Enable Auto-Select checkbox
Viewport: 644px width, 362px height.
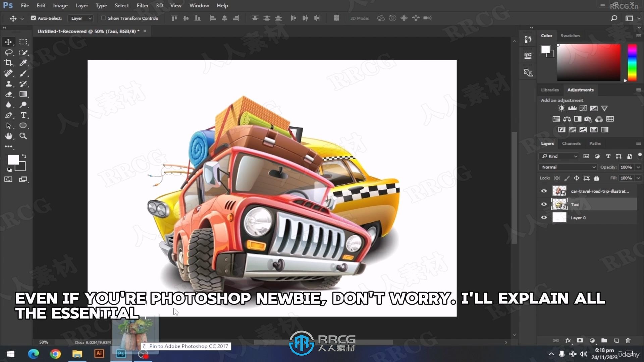(x=34, y=18)
